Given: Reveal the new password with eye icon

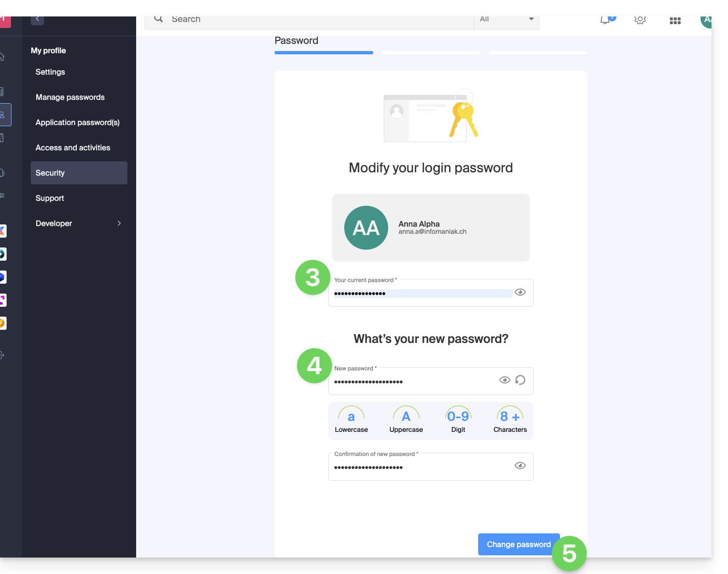Looking at the screenshot, I should coord(505,380).
